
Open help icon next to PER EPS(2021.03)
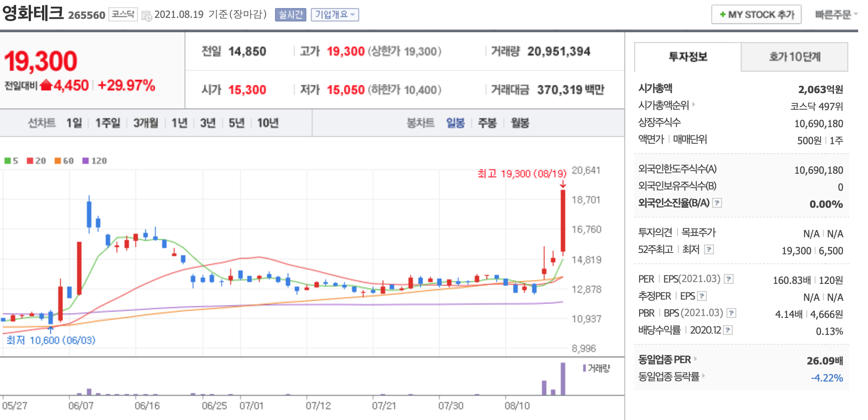point(729,279)
